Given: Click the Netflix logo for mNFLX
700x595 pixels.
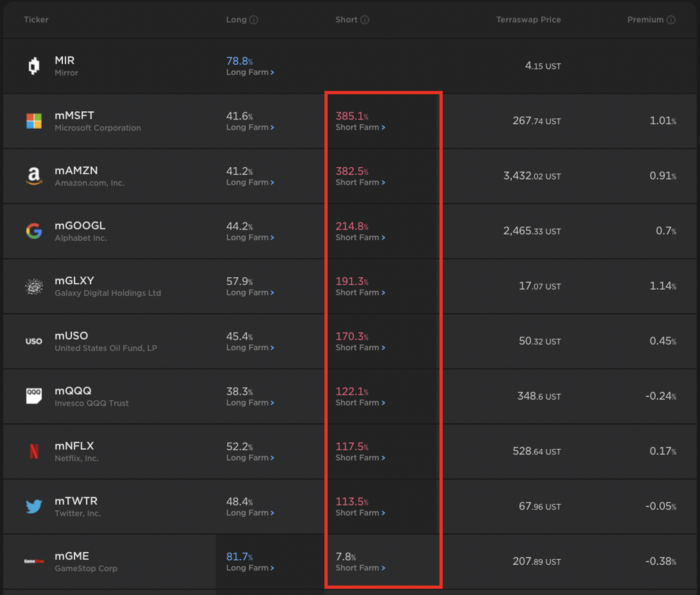Looking at the screenshot, I should pyautogui.click(x=34, y=451).
